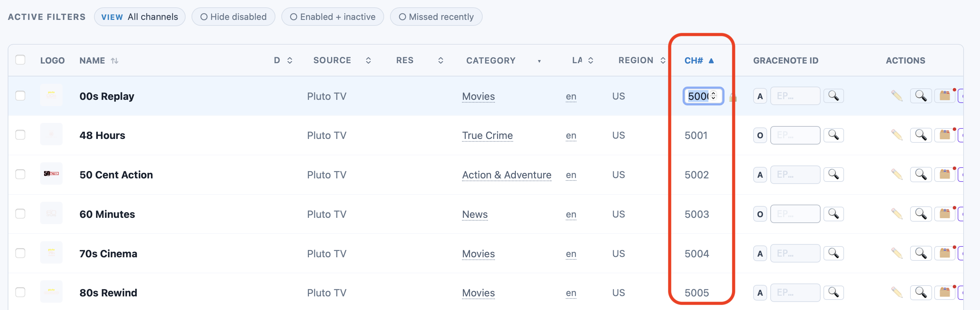Select the 50 Cent Action row checkbox

tap(20, 175)
